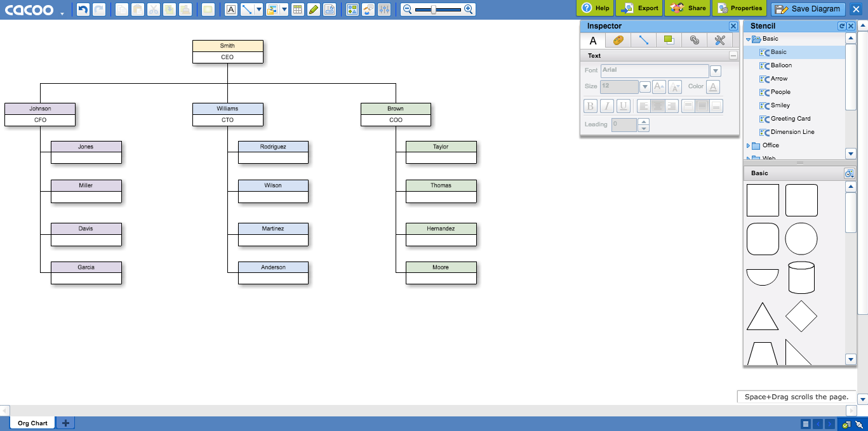
Task: Select the Text box tool
Action: click(x=231, y=10)
